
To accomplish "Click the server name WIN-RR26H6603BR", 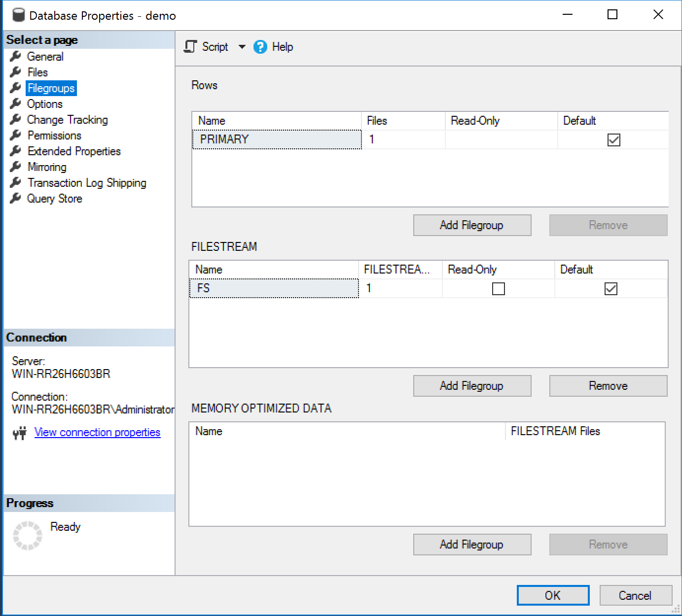I will [x=61, y=374].
